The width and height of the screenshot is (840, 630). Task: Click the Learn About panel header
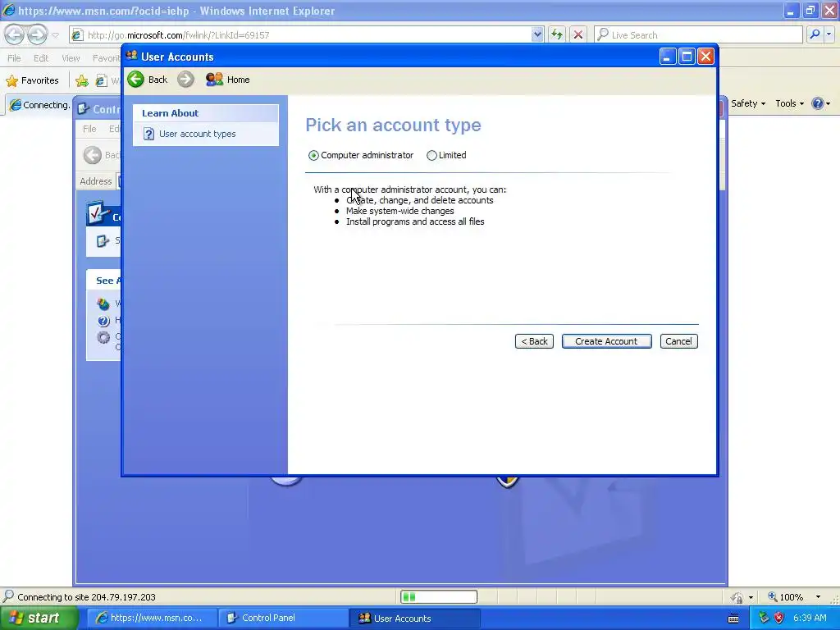click(206, 113)
